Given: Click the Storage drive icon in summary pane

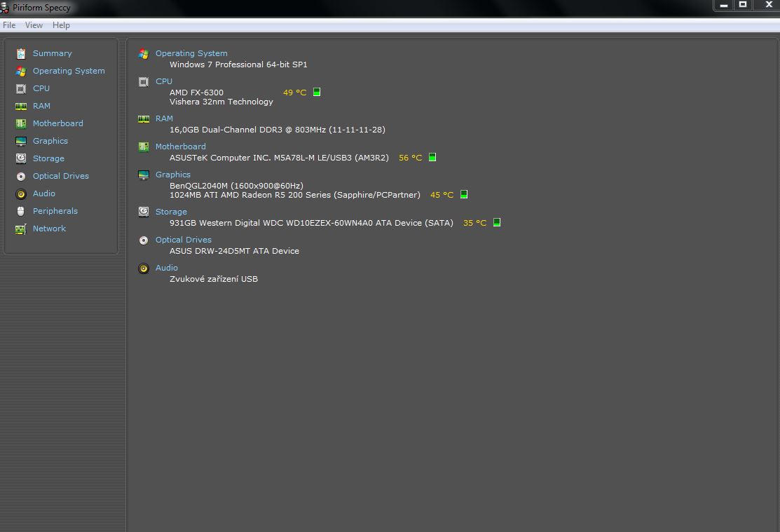Looking at the screenshot, I should tap(143, 212).
